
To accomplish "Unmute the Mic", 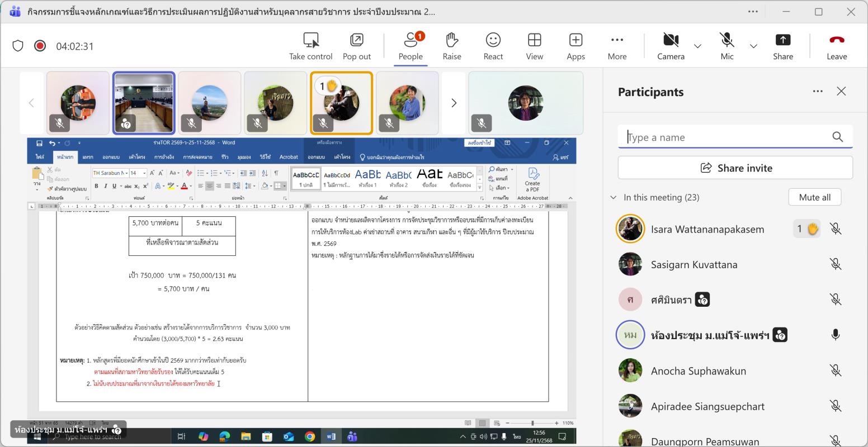I will 727,40.
